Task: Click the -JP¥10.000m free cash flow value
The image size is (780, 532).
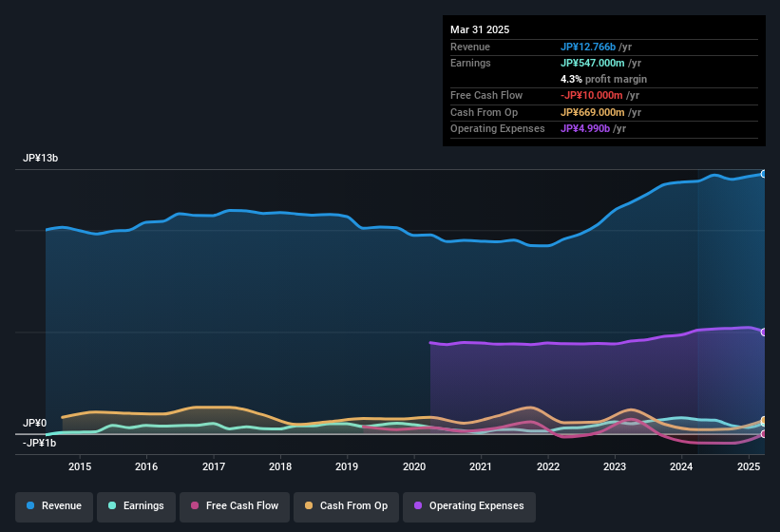Action: 592,95
